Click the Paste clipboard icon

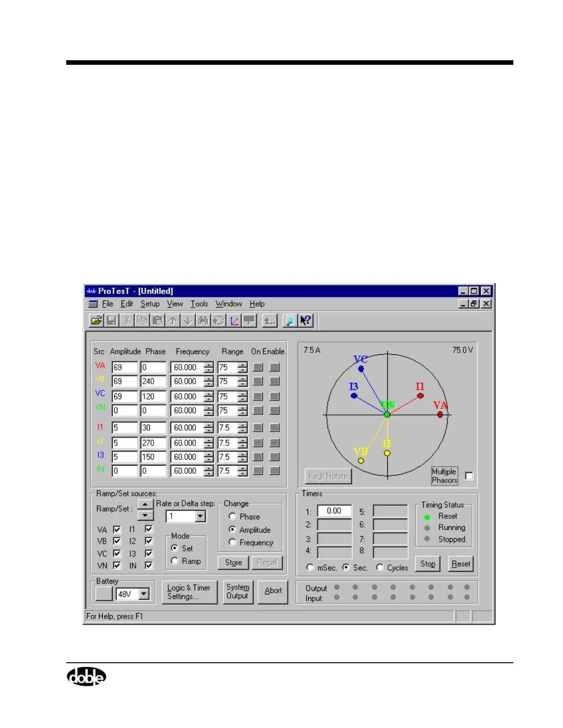pos(157,320)
